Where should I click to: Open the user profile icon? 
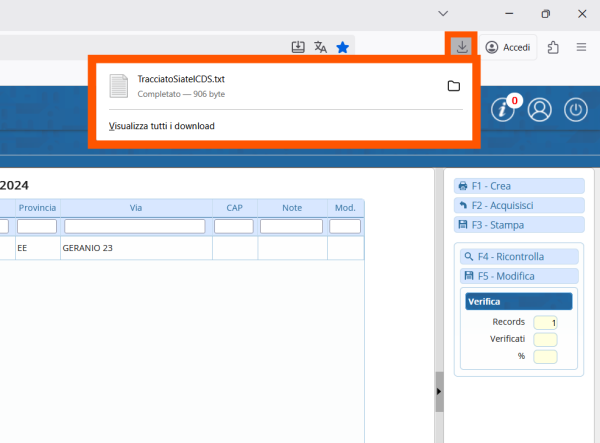[540, 110]
